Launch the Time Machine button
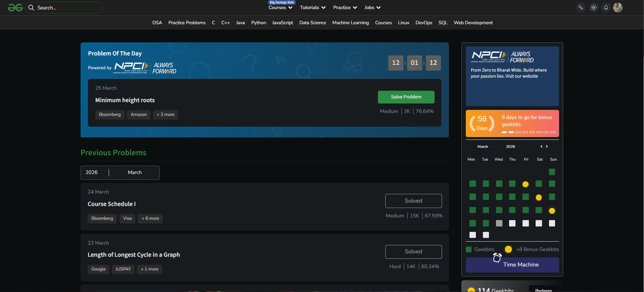 512,265
